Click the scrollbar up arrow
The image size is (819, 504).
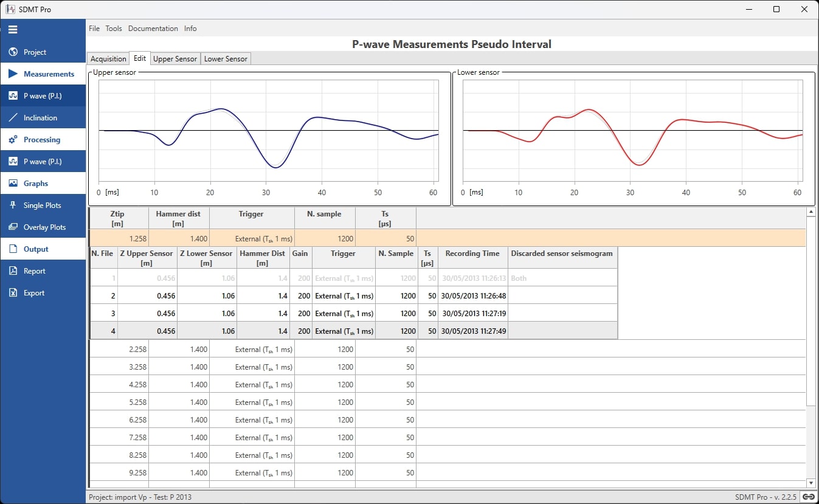(810, 212)
